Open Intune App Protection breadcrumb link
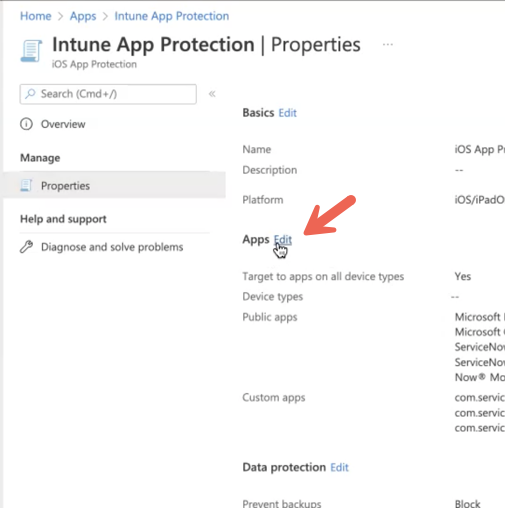 (x=172, y=16)
